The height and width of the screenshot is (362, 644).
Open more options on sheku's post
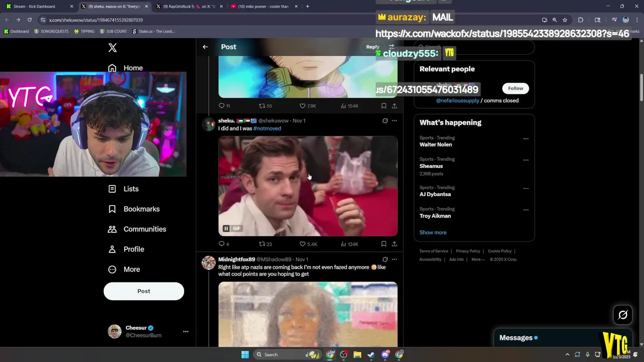click(x=394, y=121)
